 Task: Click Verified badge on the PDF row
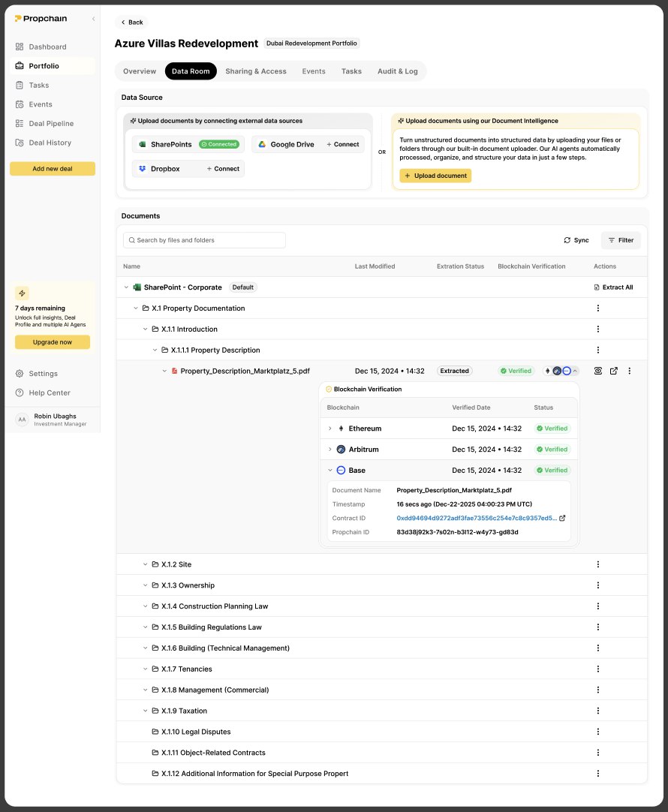[516, 371]
